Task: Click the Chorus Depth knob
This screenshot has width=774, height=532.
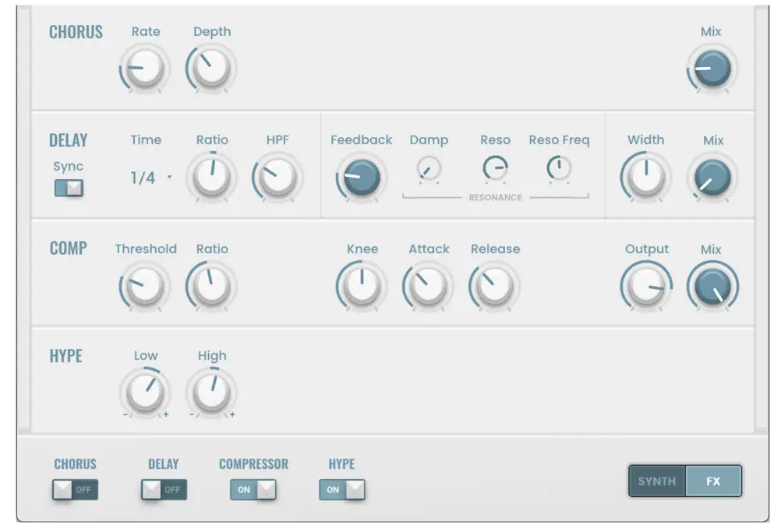Action: point(210,69)
